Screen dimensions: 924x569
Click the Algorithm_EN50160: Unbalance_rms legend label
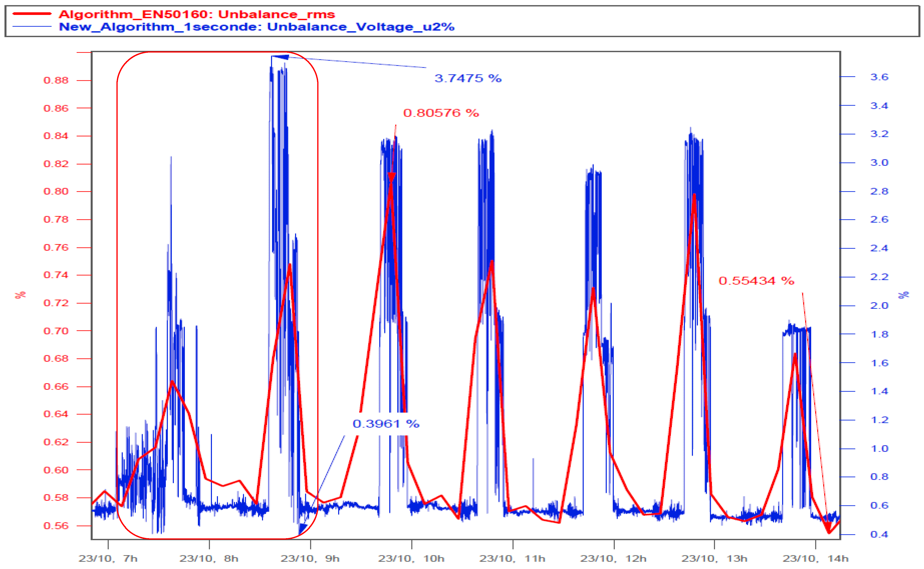[x=197, y=14]
